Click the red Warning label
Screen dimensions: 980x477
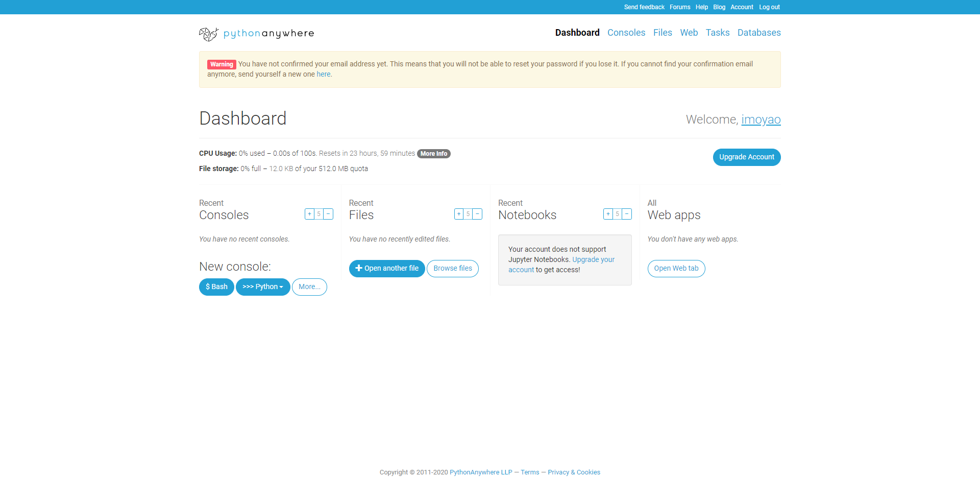(x=222, y=64)
